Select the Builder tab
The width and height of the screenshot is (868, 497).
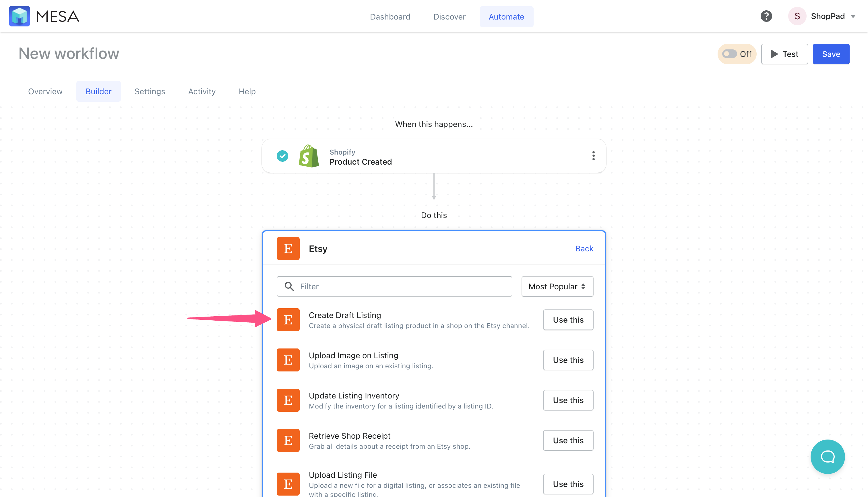[98, 91]
